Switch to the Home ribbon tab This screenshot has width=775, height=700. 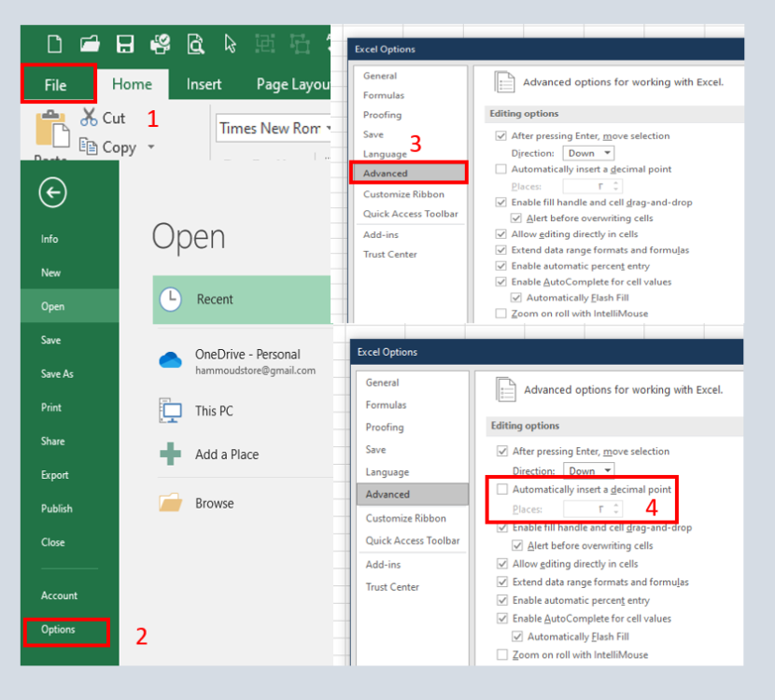click(x=132, y=85)
